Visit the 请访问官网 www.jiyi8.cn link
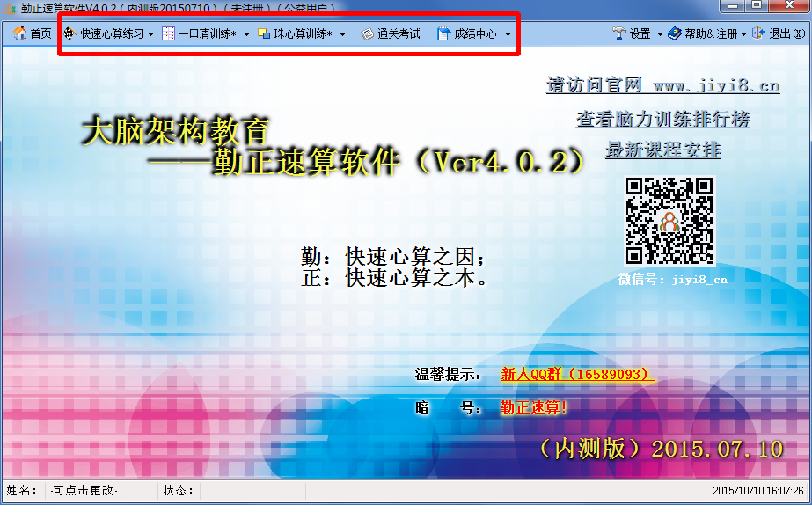This screenshot has height=505, width=812. pyautogui.click(x=663, y=84)
